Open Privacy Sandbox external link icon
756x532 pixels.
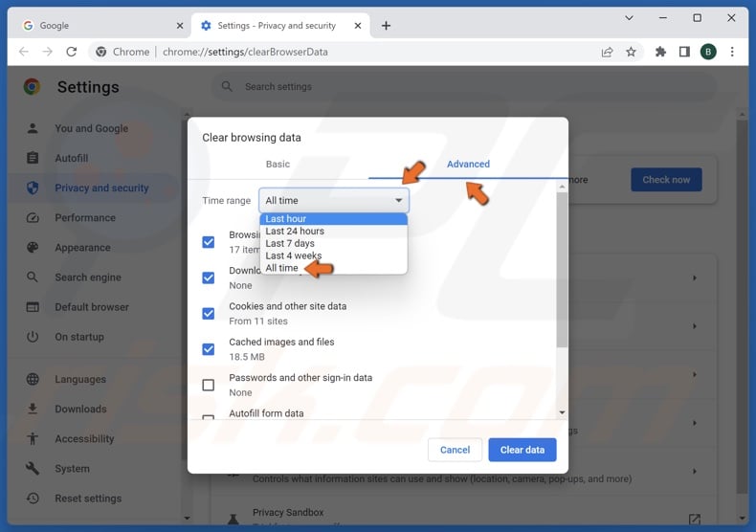pyautogui.click(x=695, y=519)
